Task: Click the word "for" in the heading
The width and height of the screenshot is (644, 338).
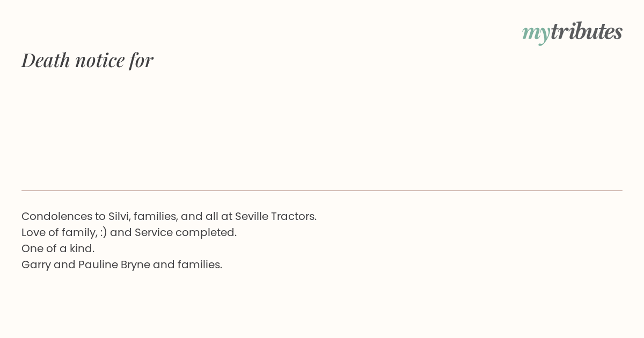Action: click(x=141, y=60)
